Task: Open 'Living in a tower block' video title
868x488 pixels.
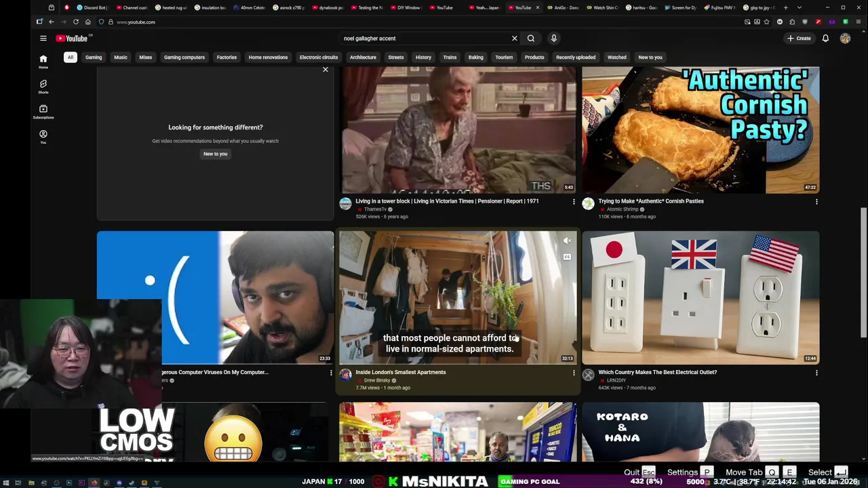Action: [447, 201]
